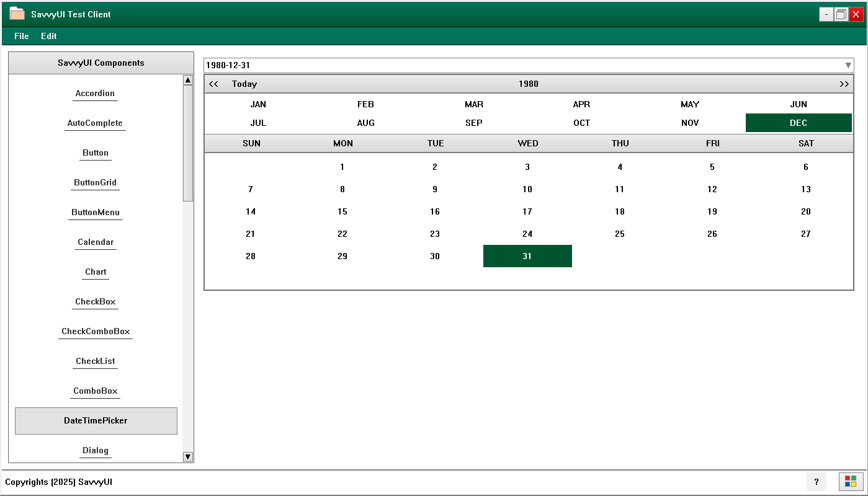Click the scrollbar up arrow
This screenshot has height=496, width=868.
(x=188, y=79)
